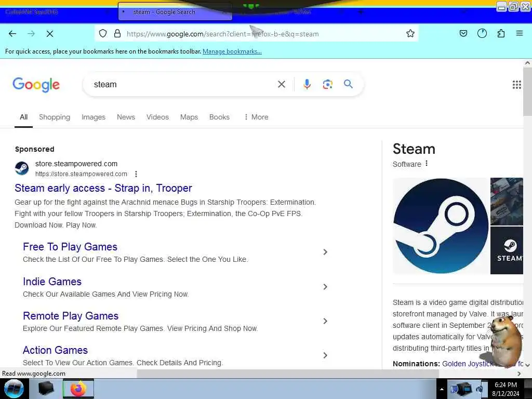Expand the Indie Games chevron

click(x=325, y=287)
